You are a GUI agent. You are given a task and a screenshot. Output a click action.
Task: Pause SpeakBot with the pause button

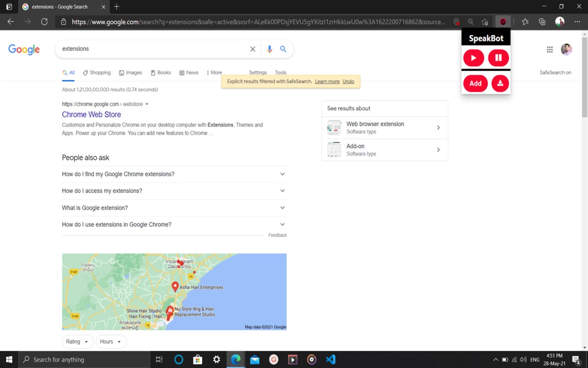[498, 58]
